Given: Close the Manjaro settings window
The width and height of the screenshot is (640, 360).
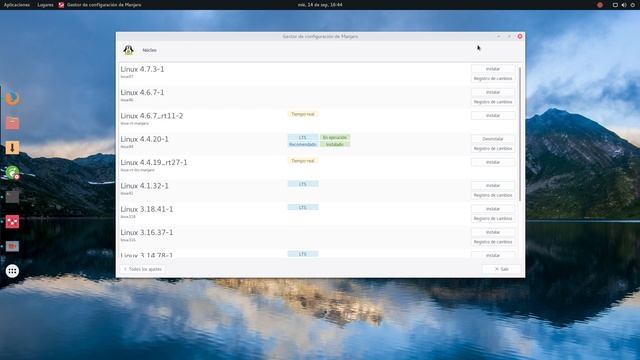Looking at the screenshot, I should tap(520, 36).
